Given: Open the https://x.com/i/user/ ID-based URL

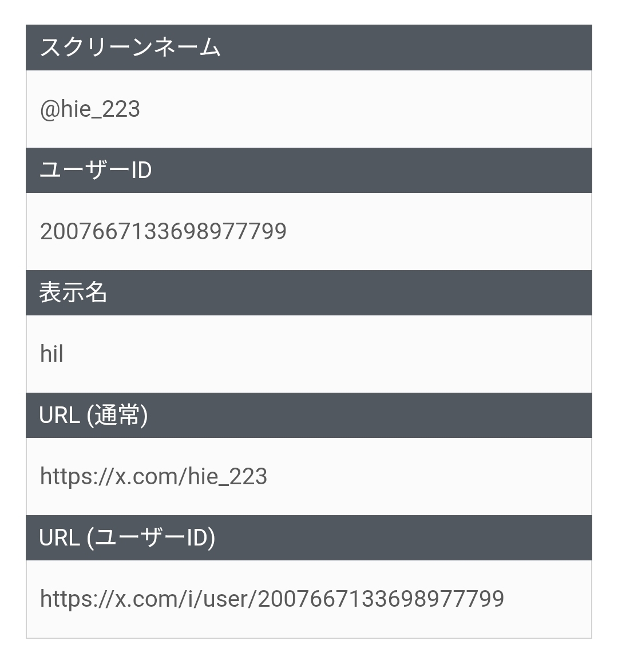Looking at the screenshot, I should coord(272,599).
